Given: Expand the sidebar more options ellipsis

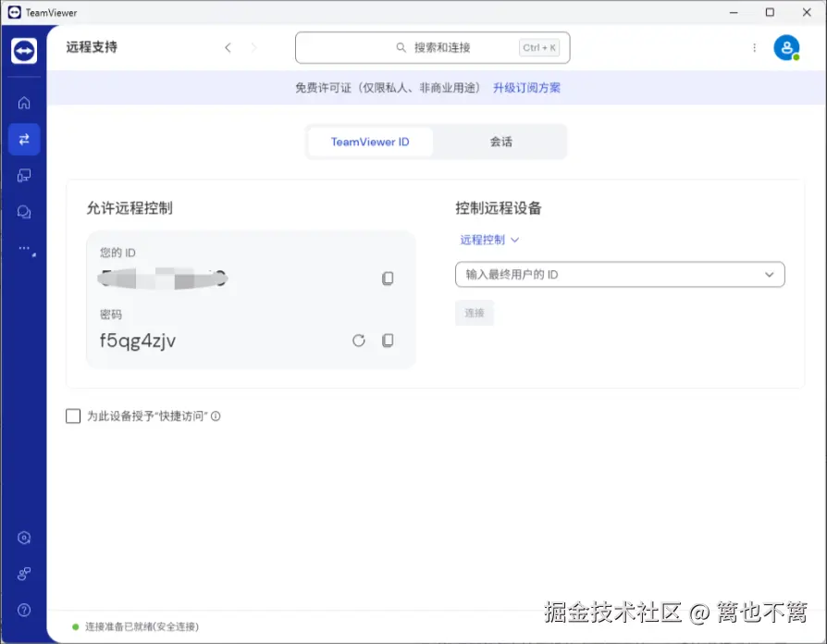Looking at the screenshot, I should [23, 248].
